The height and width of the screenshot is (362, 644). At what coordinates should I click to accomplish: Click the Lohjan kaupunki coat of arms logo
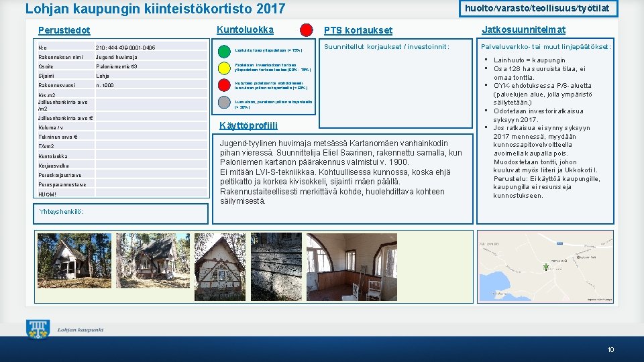pos(38,329)
